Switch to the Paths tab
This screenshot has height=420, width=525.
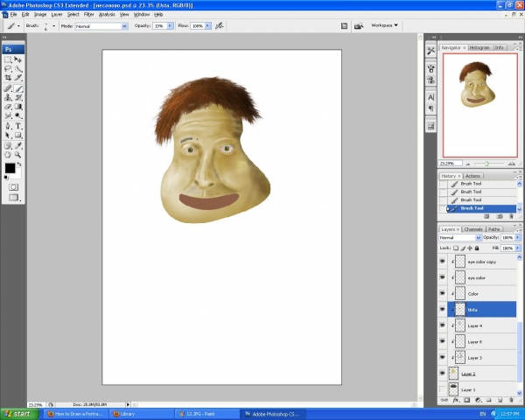[x=493, y=229]
